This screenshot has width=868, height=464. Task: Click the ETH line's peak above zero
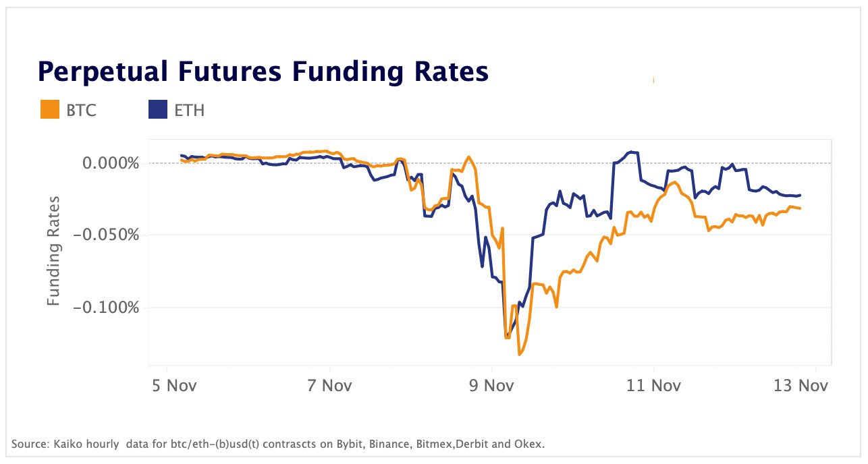[632, 152]
